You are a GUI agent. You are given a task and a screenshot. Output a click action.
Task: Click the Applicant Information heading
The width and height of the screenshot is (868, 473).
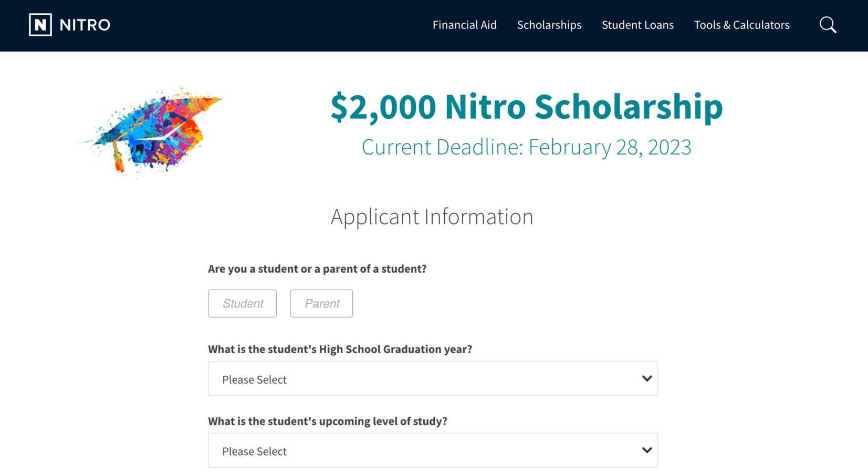[x=432, y=216]
